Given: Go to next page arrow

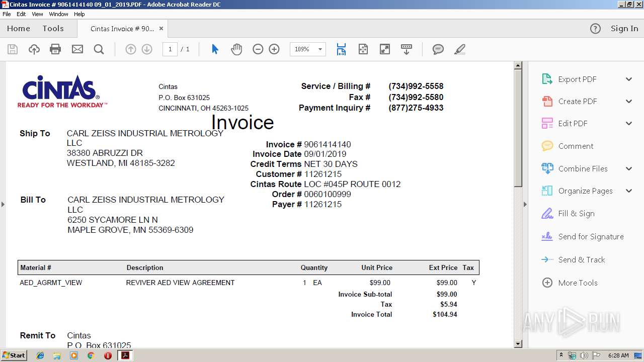Looking at the screenshot, I should click(147, 49).
